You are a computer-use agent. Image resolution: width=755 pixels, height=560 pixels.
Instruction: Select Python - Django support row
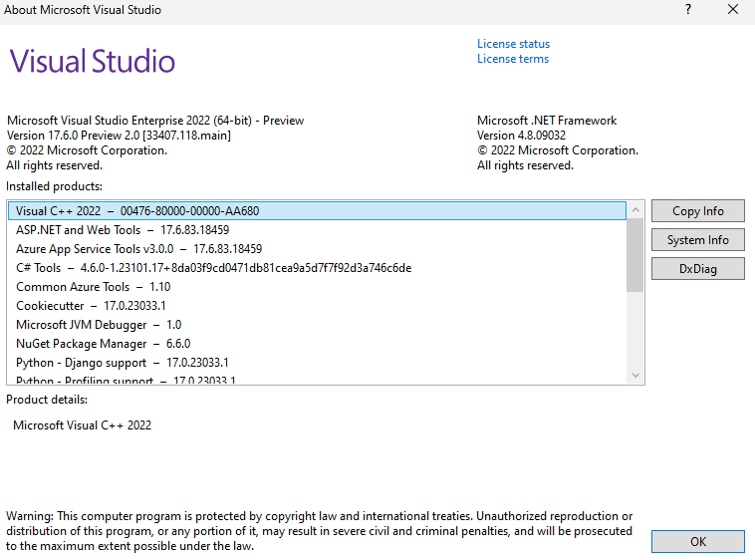[317, 363]
